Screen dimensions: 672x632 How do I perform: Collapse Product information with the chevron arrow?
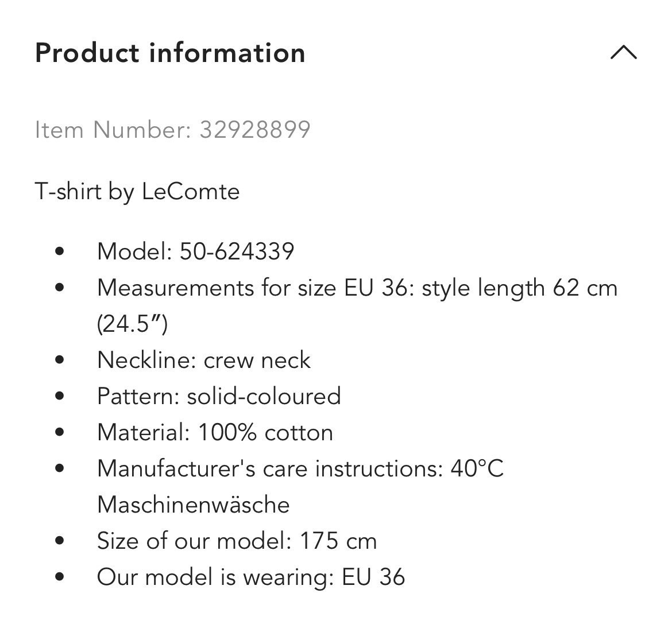(624, 53)
